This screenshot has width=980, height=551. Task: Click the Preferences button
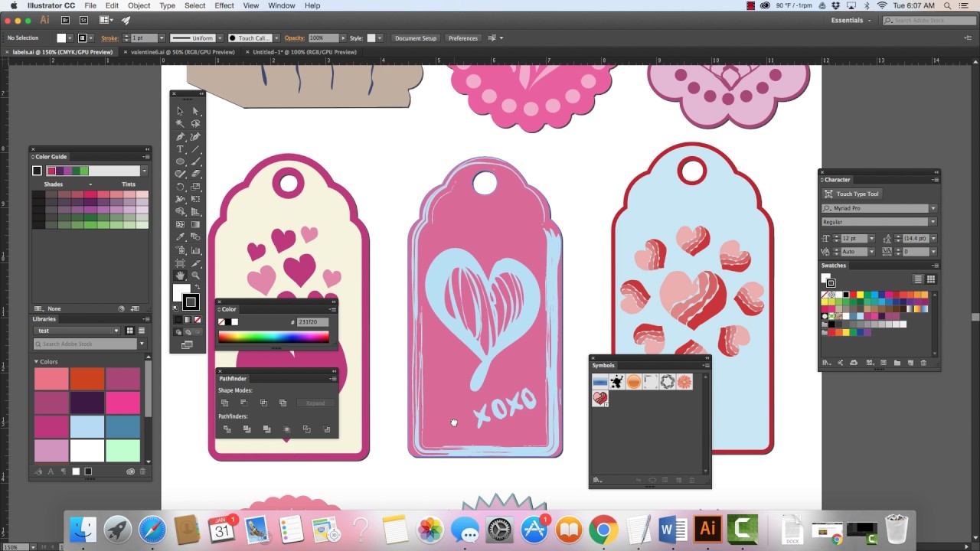point(463,38)
